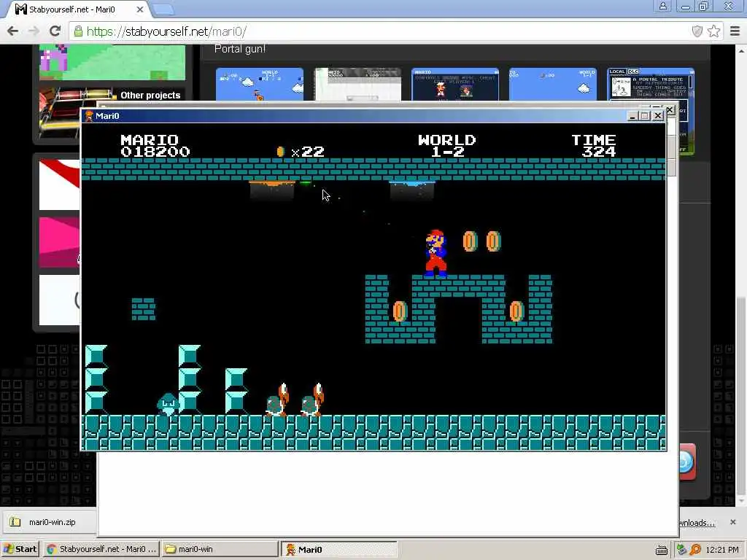Go back with the Chrome back arrow

[x=12, y=31]
